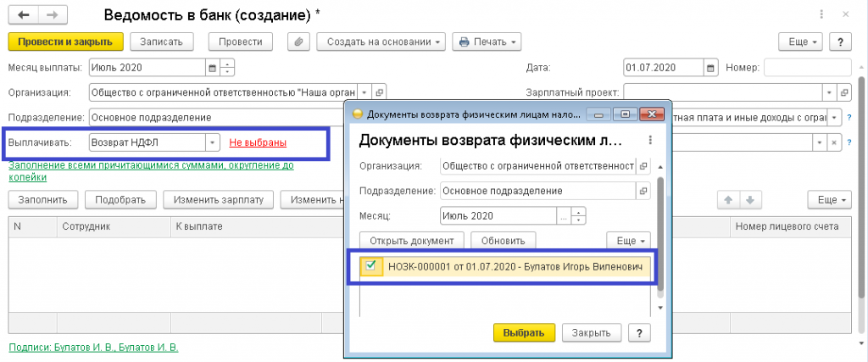Click the Не выбраны link
The image size is (868, 362).
pyautogui.click(x=258, y=142)
